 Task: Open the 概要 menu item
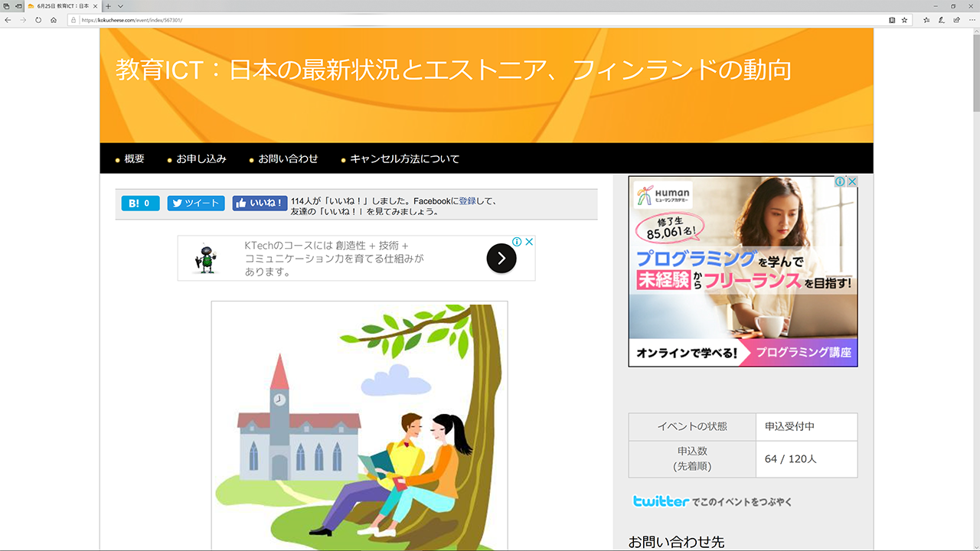click(x=134, y=159)
